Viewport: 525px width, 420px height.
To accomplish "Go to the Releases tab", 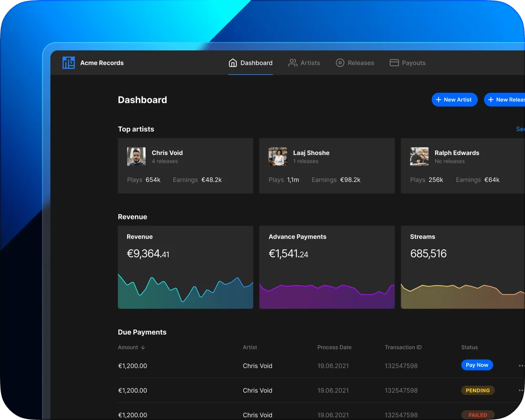I will (x=355, y=63).
